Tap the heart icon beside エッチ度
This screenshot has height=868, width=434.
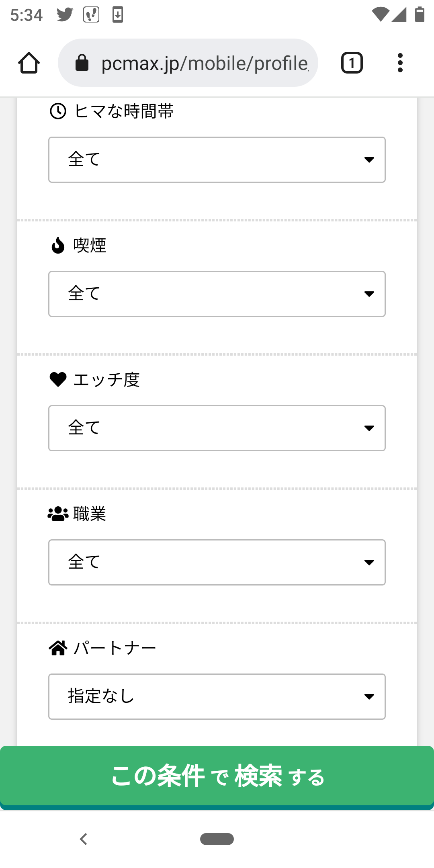(x=58, y=379)
